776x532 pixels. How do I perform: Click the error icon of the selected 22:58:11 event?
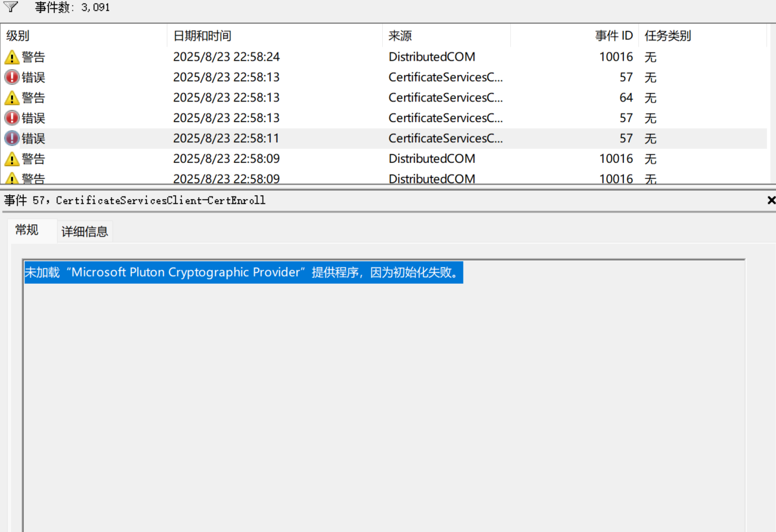[x=12, y=138]
